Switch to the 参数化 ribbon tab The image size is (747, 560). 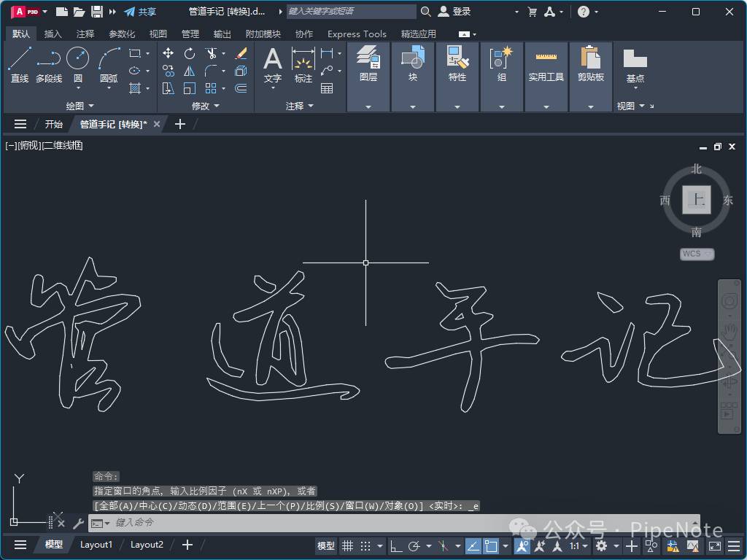tap(122, 34)
